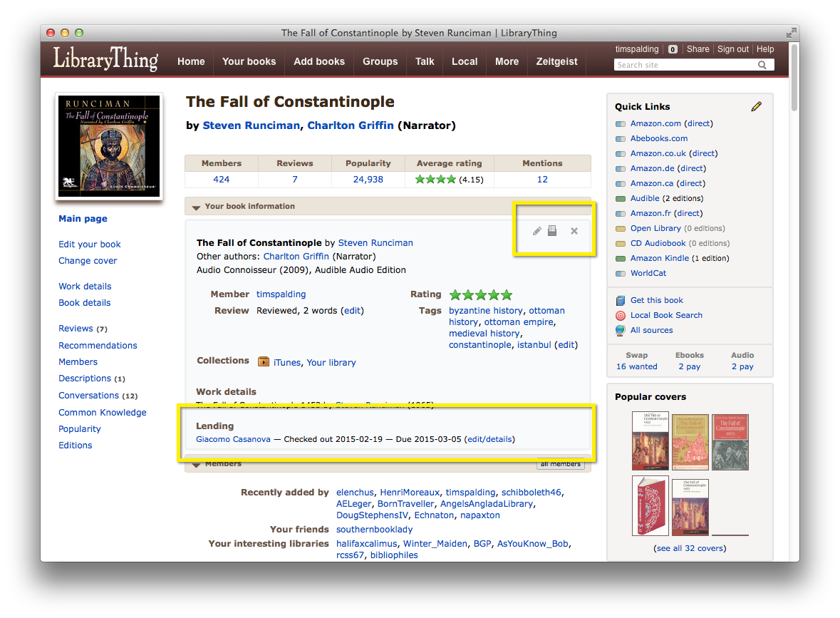This screenshot has width=840, height=618.
Task: Click the pencil edit icon in book information
Action: (536, 231)
